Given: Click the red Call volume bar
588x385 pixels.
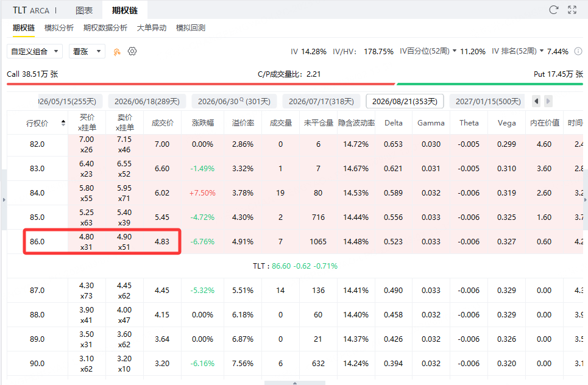Looking at the screenshot, I should (x=201, y=84).
